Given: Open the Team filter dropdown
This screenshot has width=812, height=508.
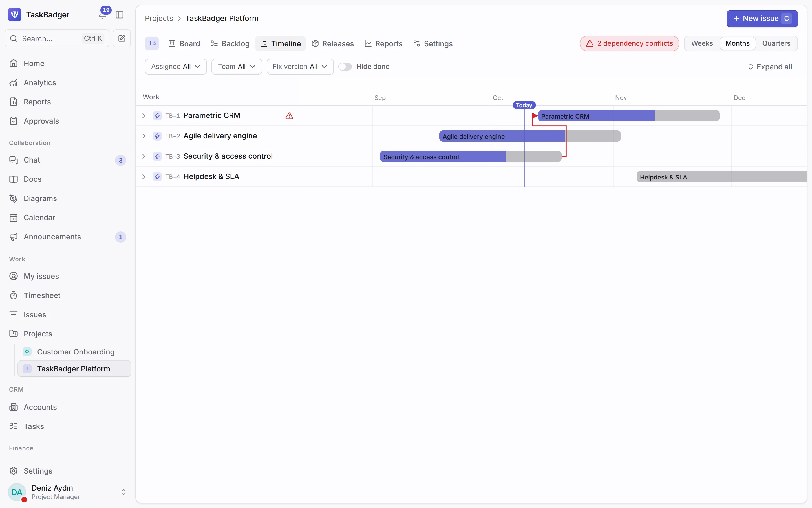Looking at the screenshot, I should point(237,67).
